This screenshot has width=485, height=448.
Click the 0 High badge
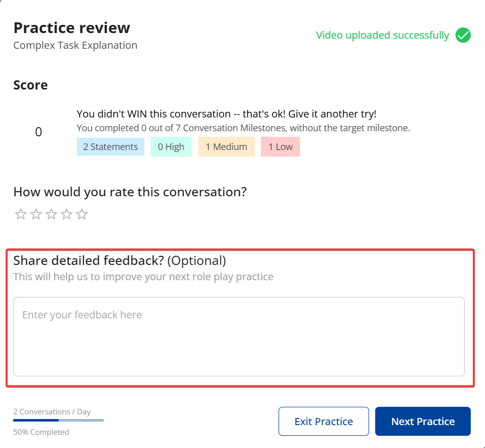point(171,147)
